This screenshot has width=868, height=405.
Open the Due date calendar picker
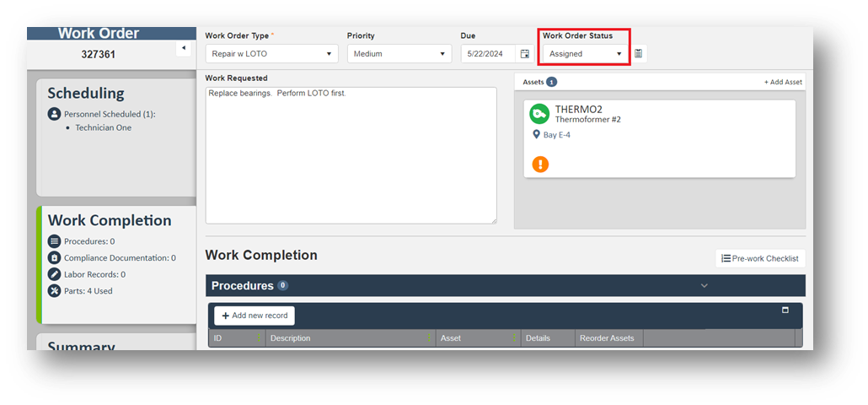[x=525, y=54]
